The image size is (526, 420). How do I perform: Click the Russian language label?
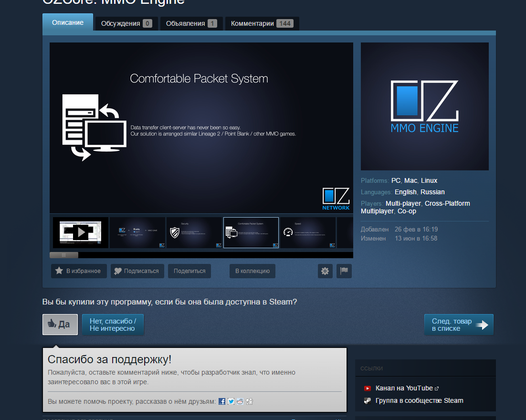[432, 192]
